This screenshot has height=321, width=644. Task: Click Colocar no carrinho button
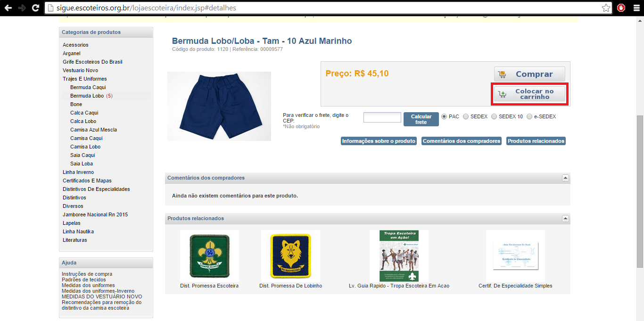pyautogui.click(x=529, y=94)
